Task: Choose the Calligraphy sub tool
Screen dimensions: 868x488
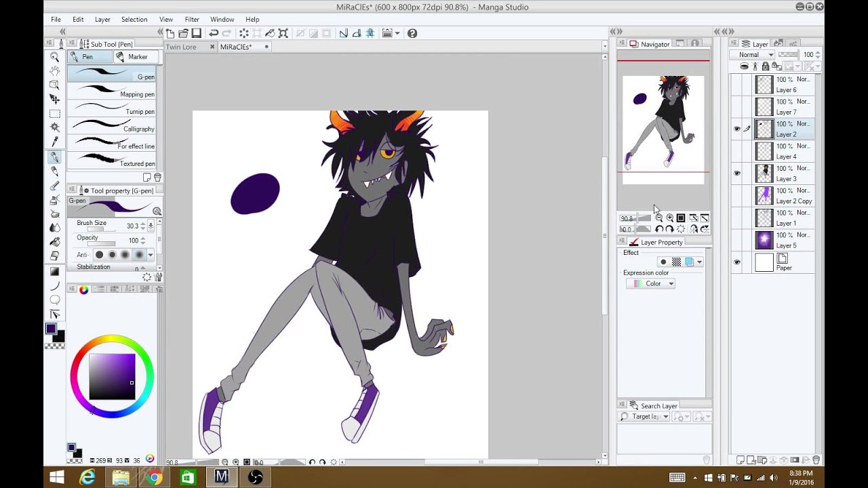Action: [112, 125]
